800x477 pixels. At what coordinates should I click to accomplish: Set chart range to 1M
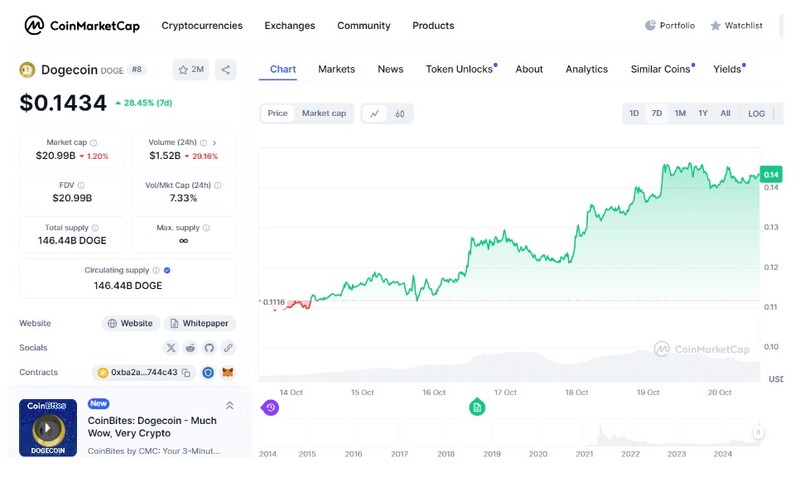tap(680, 113)
